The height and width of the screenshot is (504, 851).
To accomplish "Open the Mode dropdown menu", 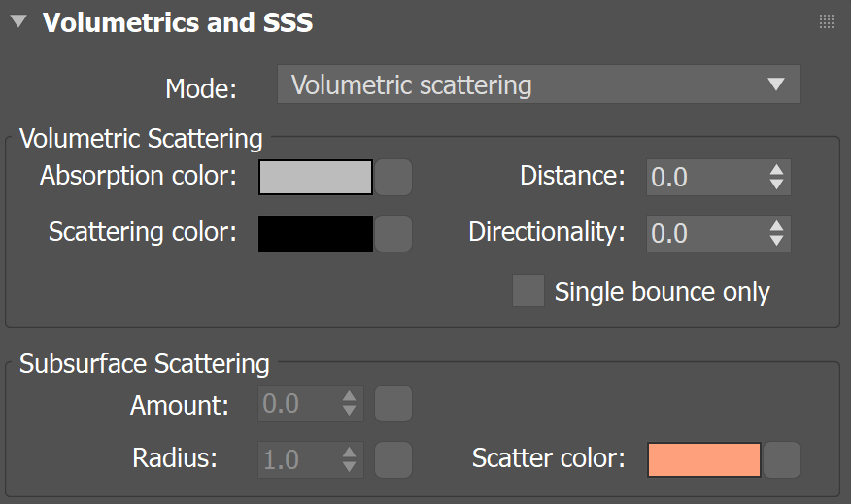I will pyautogui.click(x=538, y=84).
